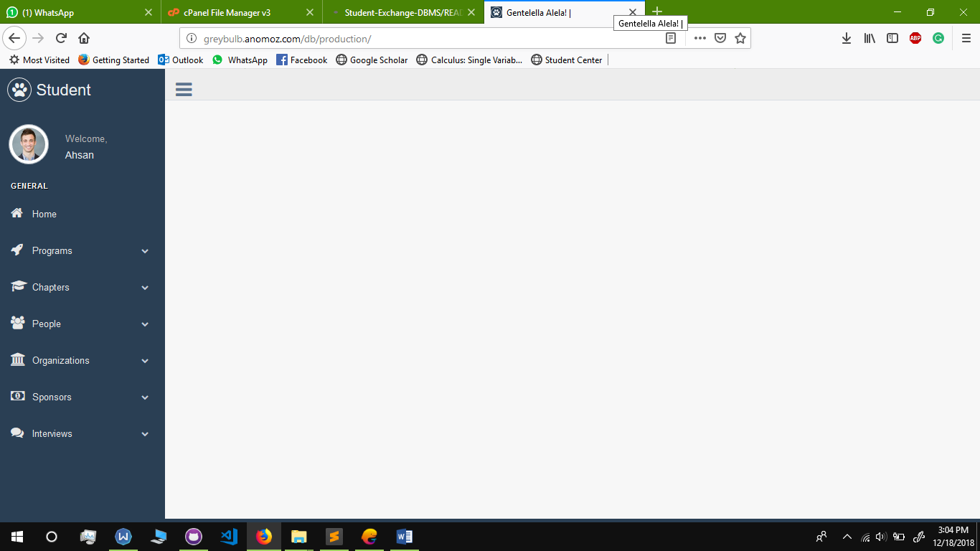
Task: Open the Home item in sidebar
Action: pos(44,214)
